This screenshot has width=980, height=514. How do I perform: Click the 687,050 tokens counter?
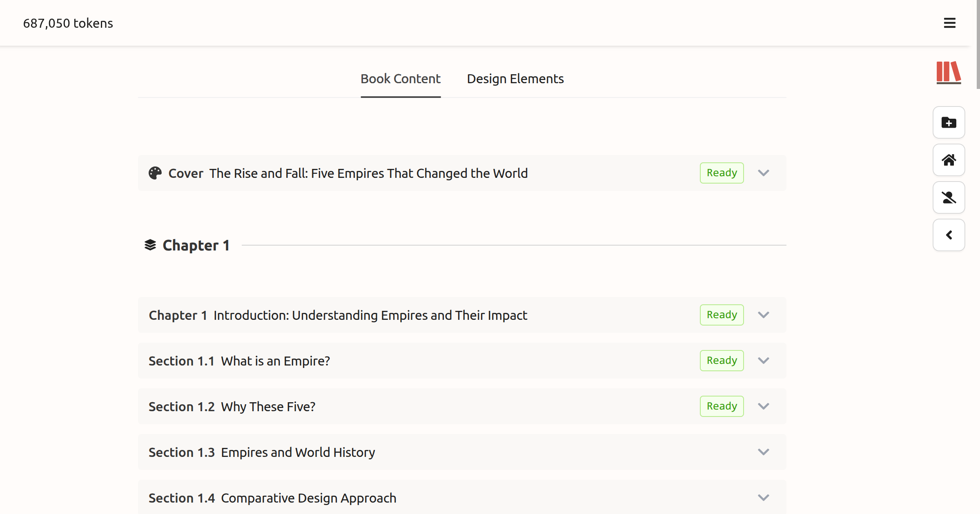point(68,23)
